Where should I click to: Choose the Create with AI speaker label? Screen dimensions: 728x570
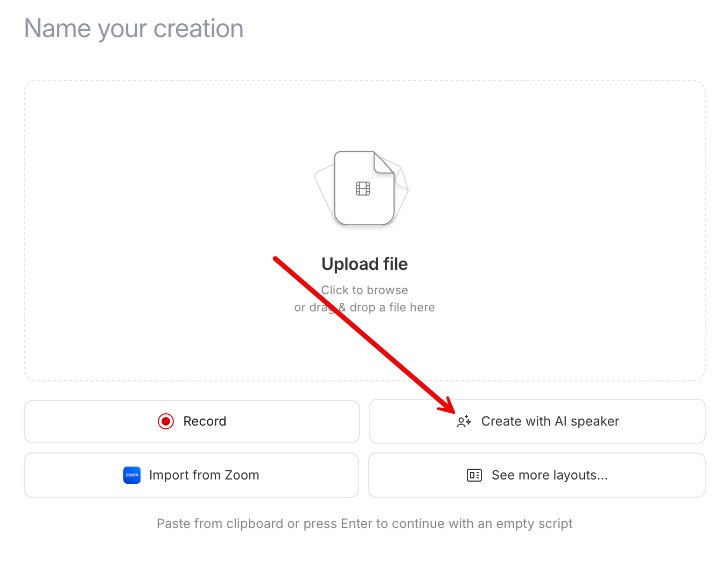point(550,421)
